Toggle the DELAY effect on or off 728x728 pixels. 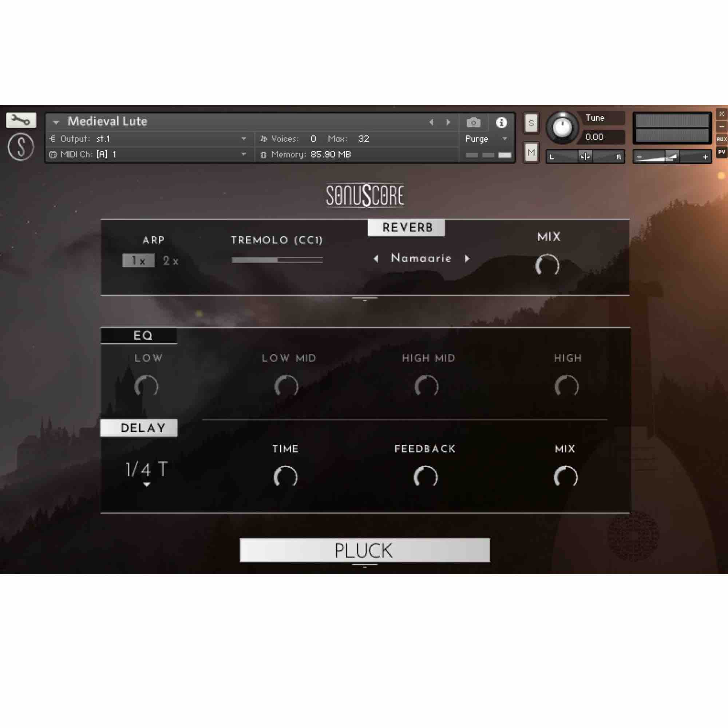click(x=139, y=428)
